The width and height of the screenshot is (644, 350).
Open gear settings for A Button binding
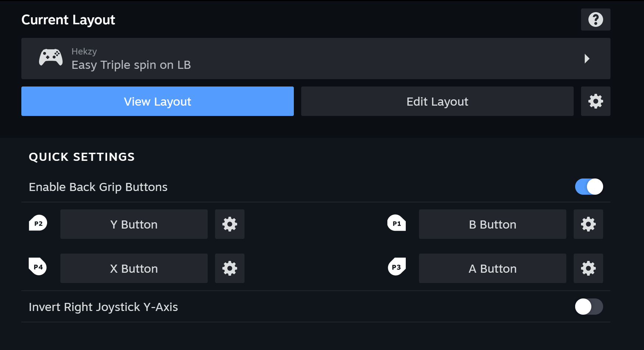pyautogui.click(x=588, y=268)
